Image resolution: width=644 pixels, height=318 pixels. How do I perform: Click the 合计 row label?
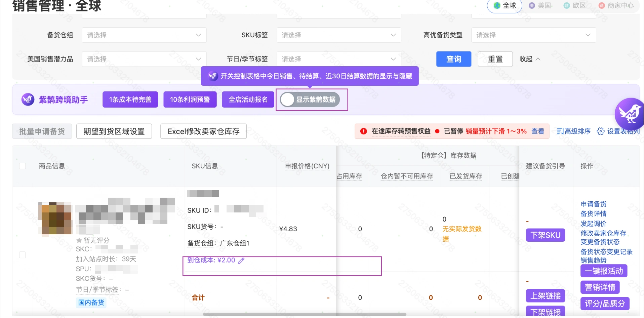[198, 297]
